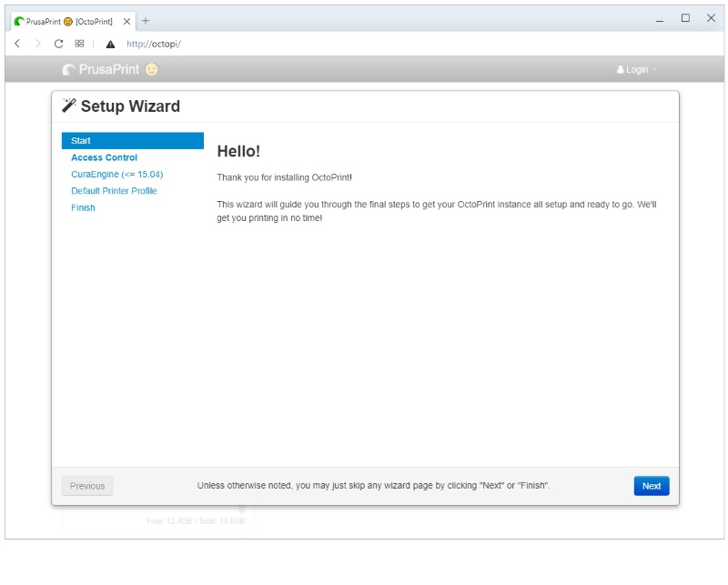Click the magic wand Setup Wizard icon

(x=69, y=106)
